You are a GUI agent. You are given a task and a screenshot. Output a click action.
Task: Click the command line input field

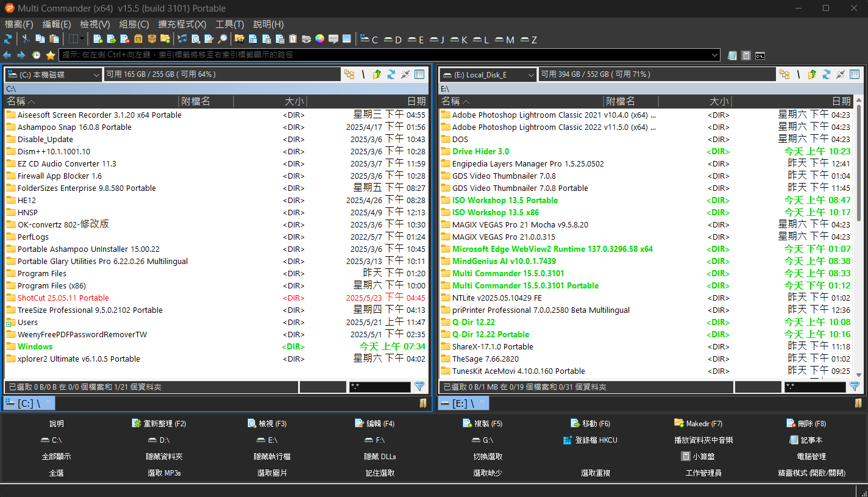(x=389, y=55)
